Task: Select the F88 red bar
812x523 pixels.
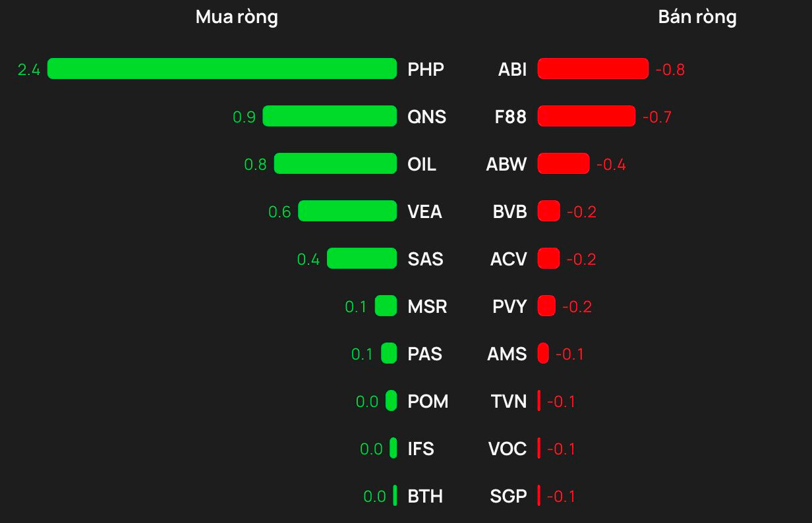Action: (x=587, y=116)
